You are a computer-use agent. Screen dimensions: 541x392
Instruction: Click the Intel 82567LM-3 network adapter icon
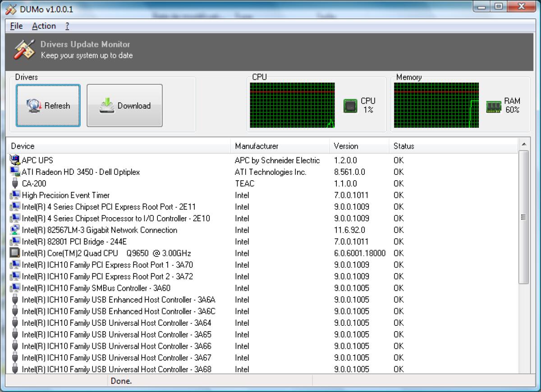click(x=14, y=230)
